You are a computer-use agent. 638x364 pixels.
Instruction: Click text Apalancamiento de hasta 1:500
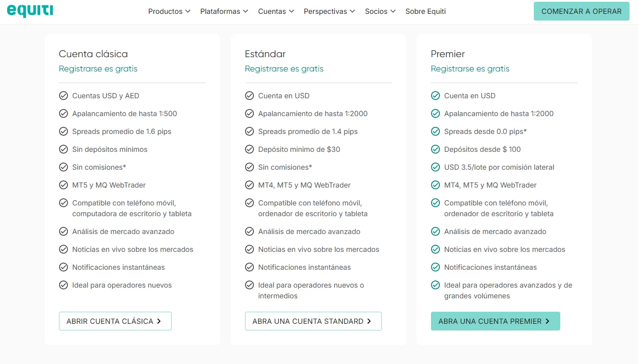[x=125, y=113]
